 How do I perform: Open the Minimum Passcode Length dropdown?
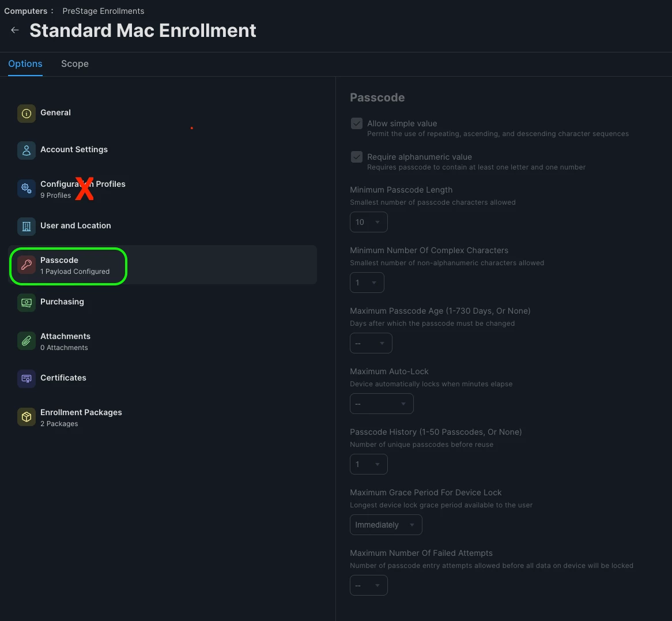pyautogui.click(x=369, y=222)
